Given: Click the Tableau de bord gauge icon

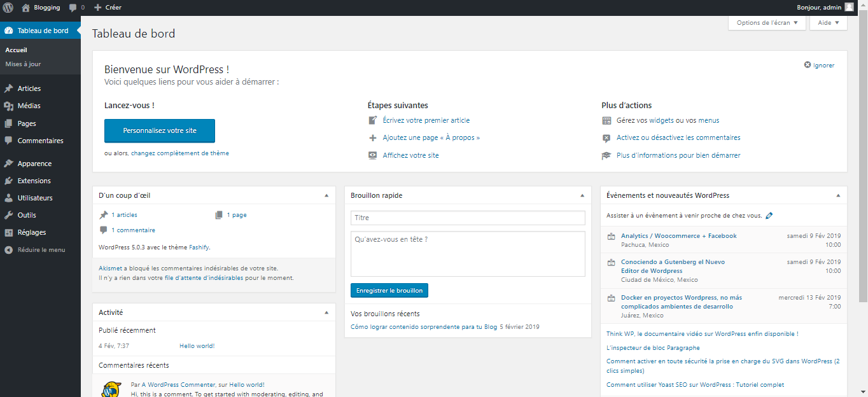Looking at the screenshot, I should [9, 31].
